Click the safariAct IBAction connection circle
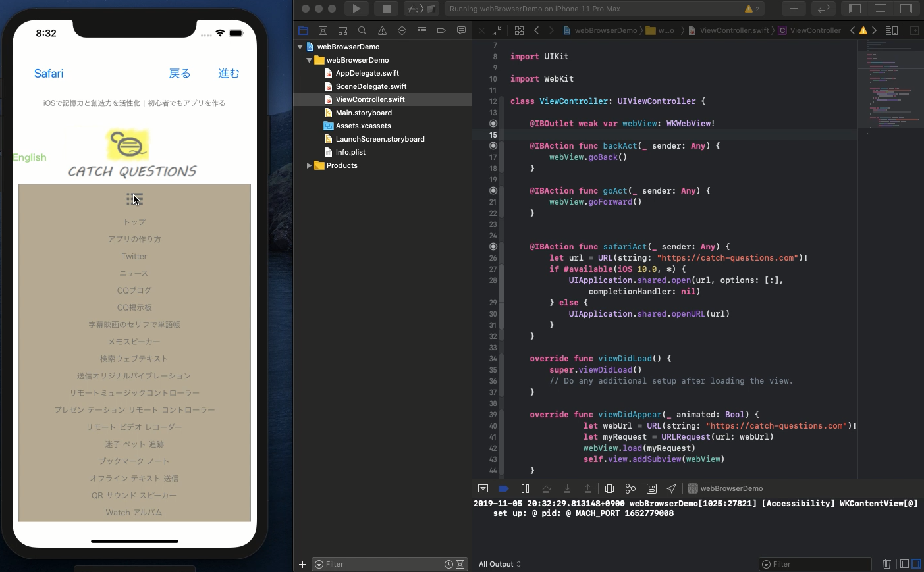Image resolution: width=924 pixels, height=572 pixels. tap(493, 247)
